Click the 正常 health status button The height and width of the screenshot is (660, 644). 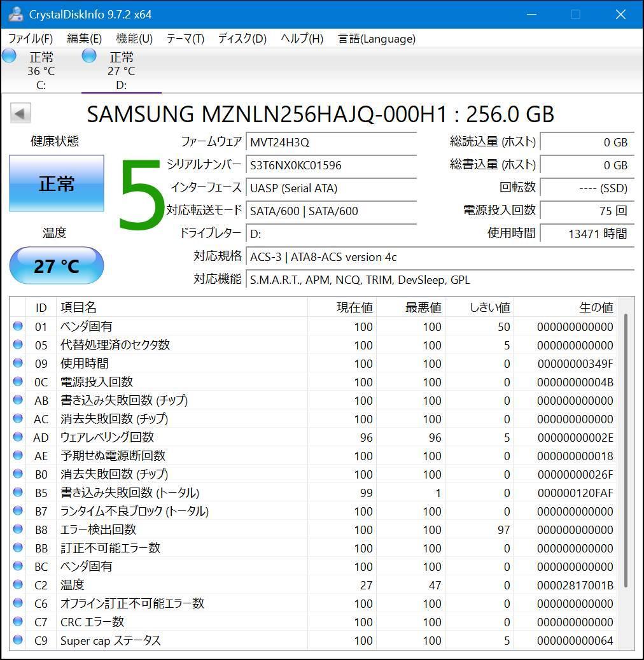[x=56, y=183]
